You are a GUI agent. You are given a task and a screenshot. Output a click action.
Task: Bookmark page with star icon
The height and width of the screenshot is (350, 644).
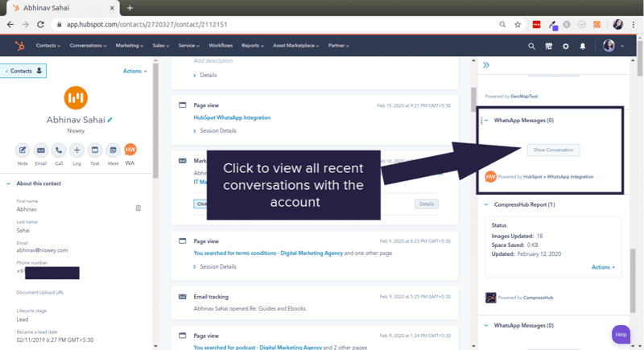click(518, 25)
